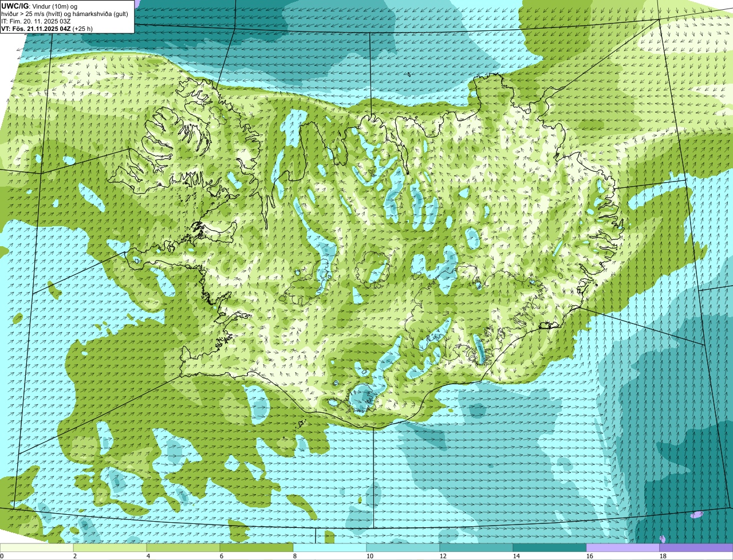The width and height of the screenshot is (733, 560).
Task: Click the purple swatch above 18 m/s
Action: pyautogui.click(x=696, y=548)
